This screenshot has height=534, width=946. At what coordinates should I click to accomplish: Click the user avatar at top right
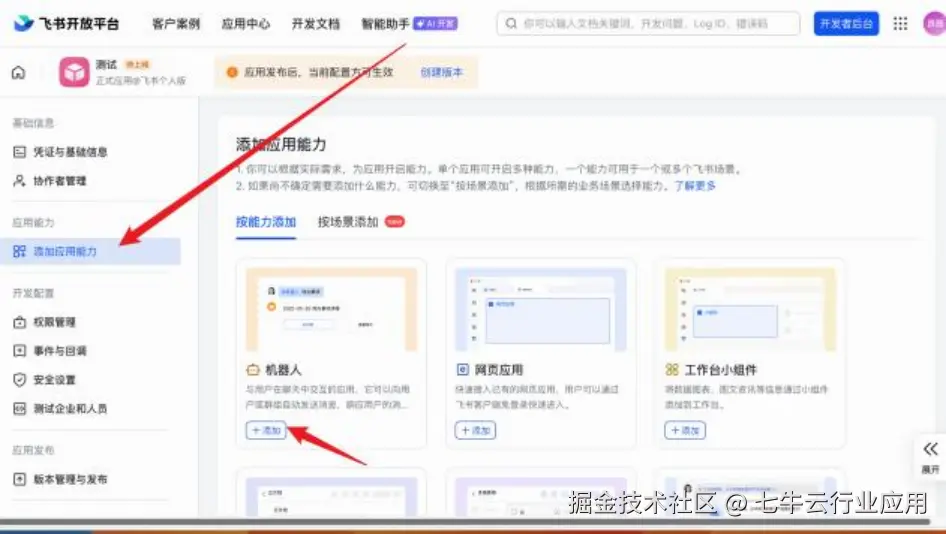(935, 24)
